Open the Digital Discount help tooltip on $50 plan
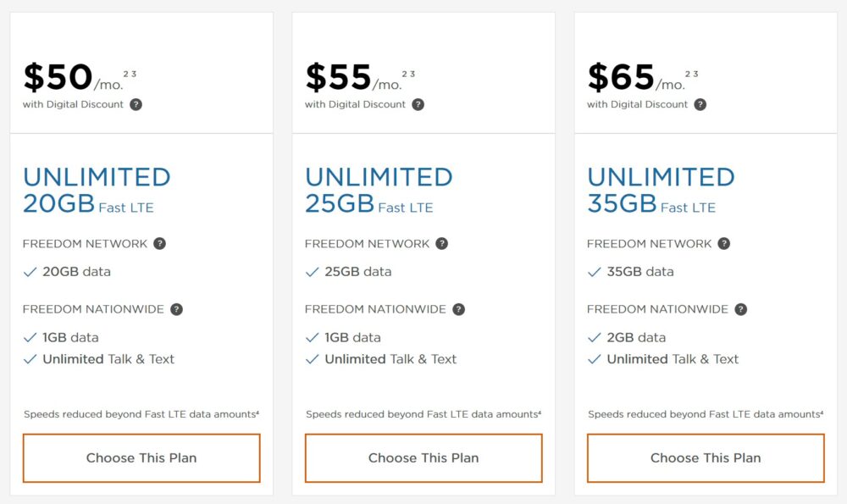This screenshot has height=504, width=847. (137, 105)
